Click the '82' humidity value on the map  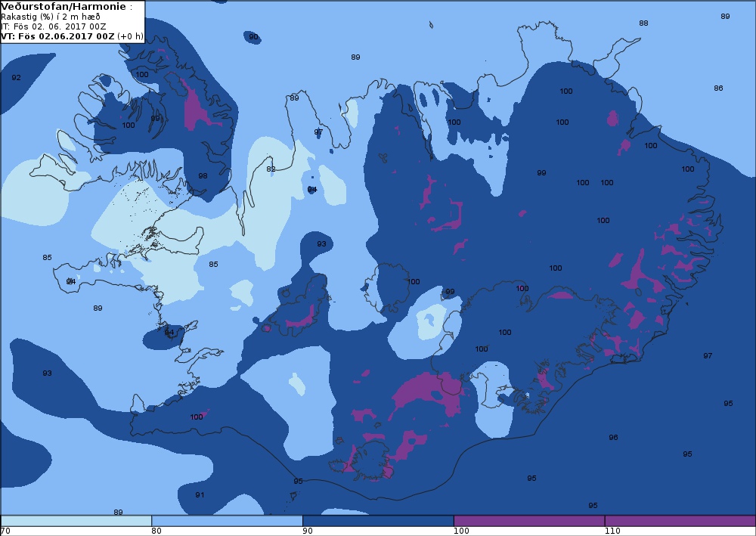(x=271, y=169)
